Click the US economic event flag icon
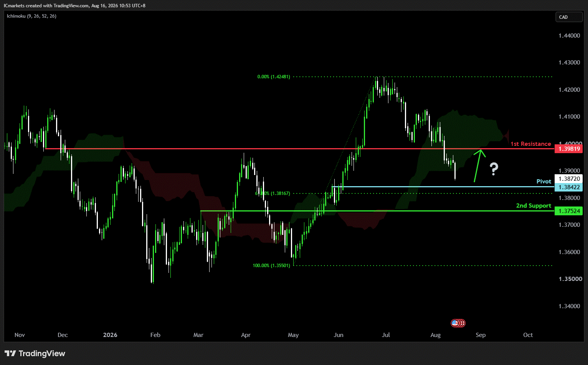The image size is (588, 365). click(x=455, y=323)
